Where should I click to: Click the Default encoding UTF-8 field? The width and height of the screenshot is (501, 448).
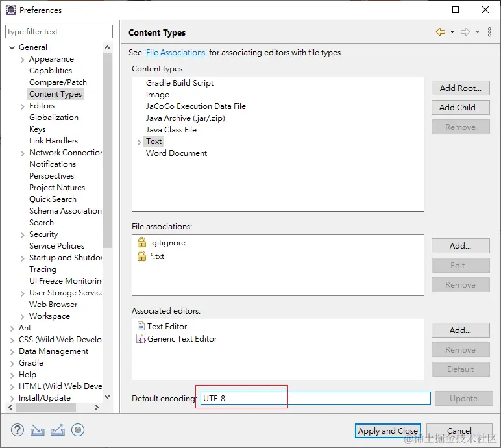pos(315,398)
